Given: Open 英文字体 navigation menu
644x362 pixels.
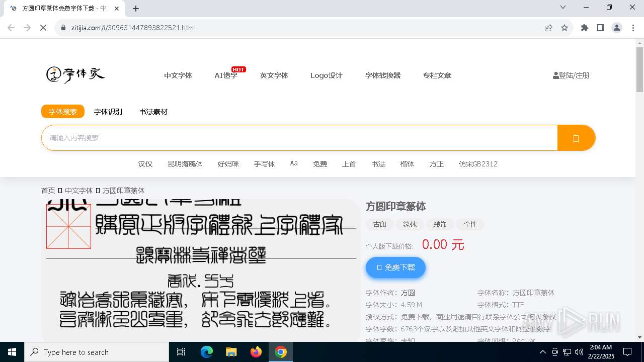Looking at the screenshot, I should pyautogui.click(x=274, y=75).
